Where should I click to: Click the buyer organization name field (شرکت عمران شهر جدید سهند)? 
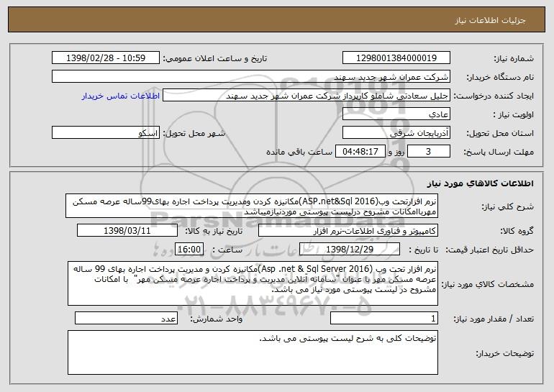tap(251, 77)
